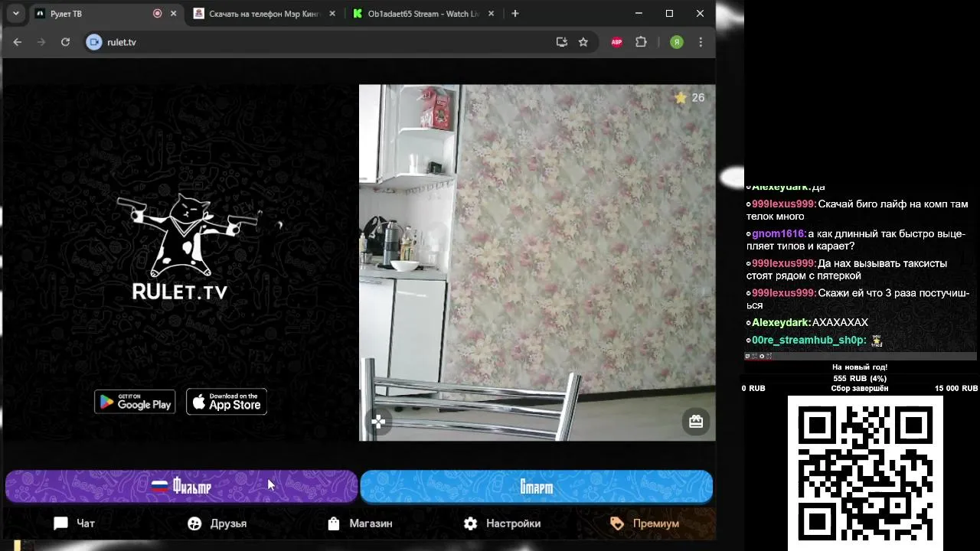The image size is (980, 551).
Task: Click the site info icon in address bar
Action: (94, 42)
